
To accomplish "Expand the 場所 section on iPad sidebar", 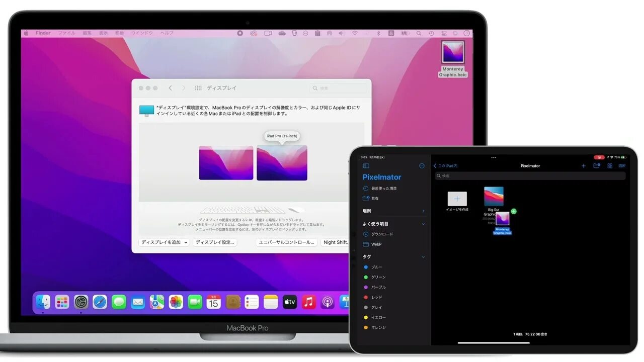I will [423, 211].
